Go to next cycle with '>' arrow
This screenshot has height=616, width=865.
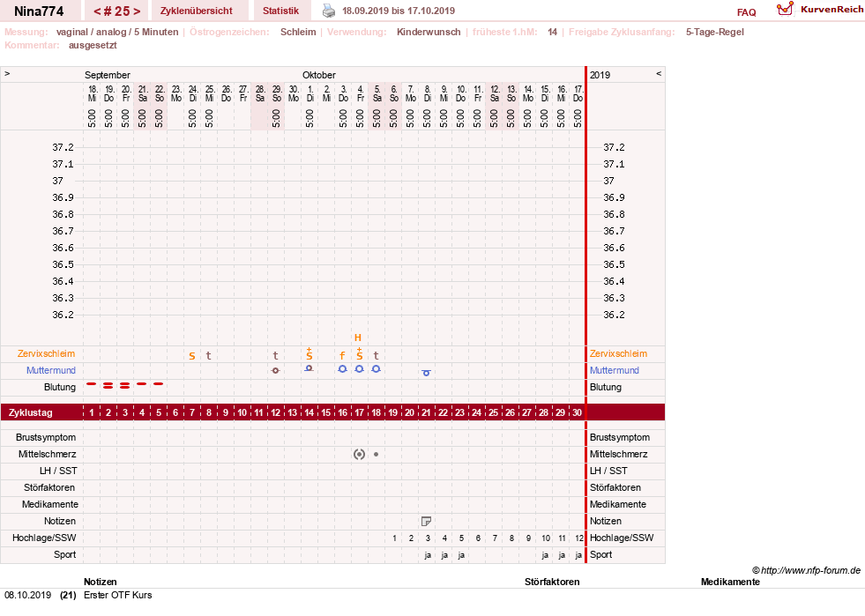[137, 11]
